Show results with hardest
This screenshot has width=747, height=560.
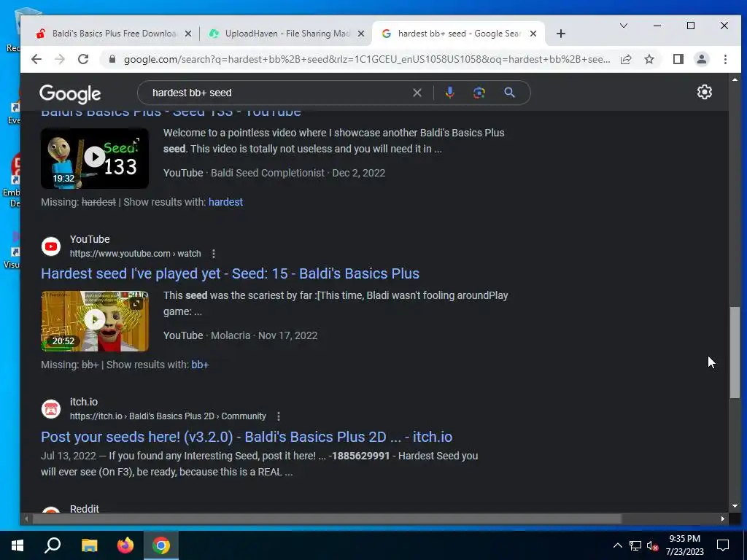226,202
